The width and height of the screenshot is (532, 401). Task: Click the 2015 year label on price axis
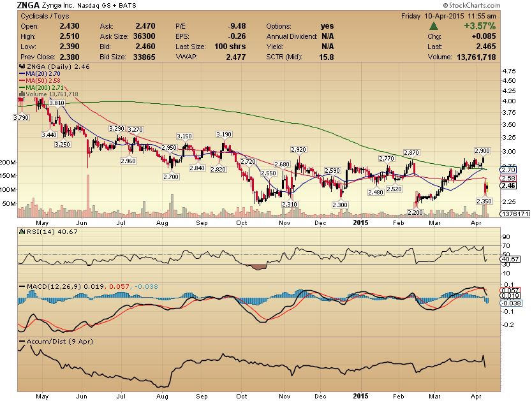pos(360,223)
